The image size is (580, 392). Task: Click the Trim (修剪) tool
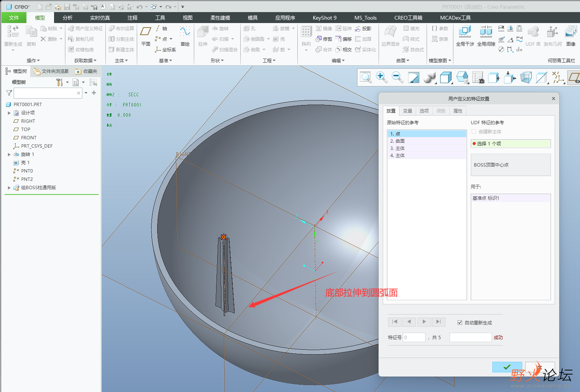pos(324,39)
